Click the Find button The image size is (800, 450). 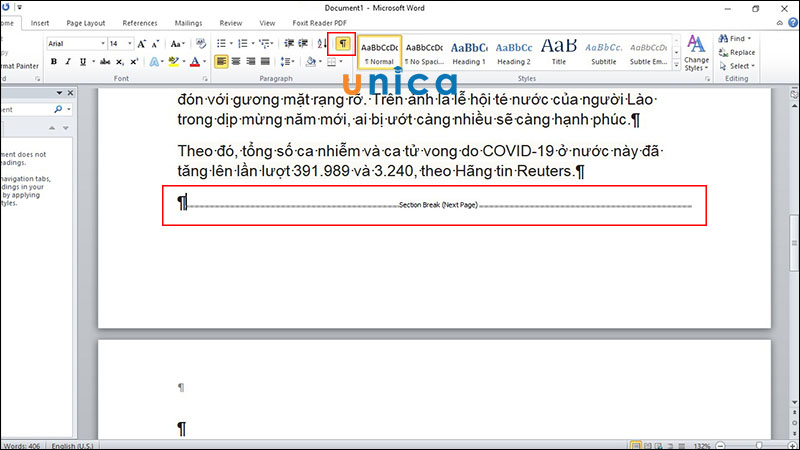click(735, 38)
